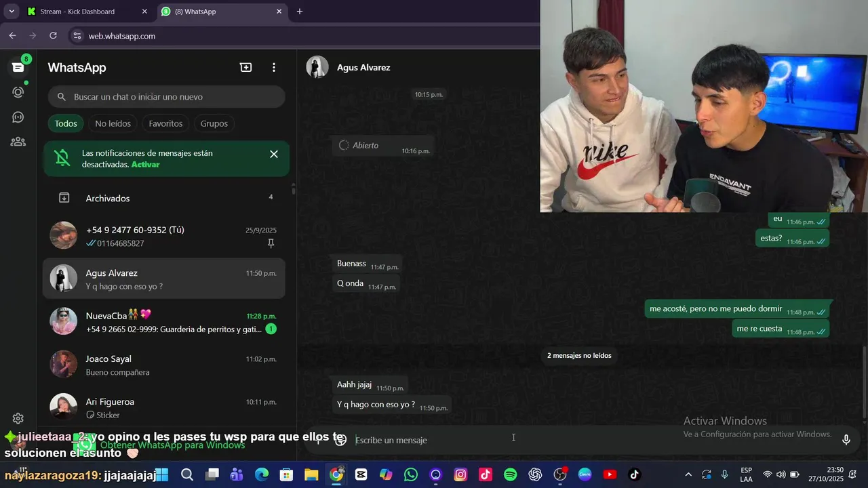This screenshot has width=868, height=488.
Task: Click ESP LAA language indicator in tray
Action: (746, 474)
